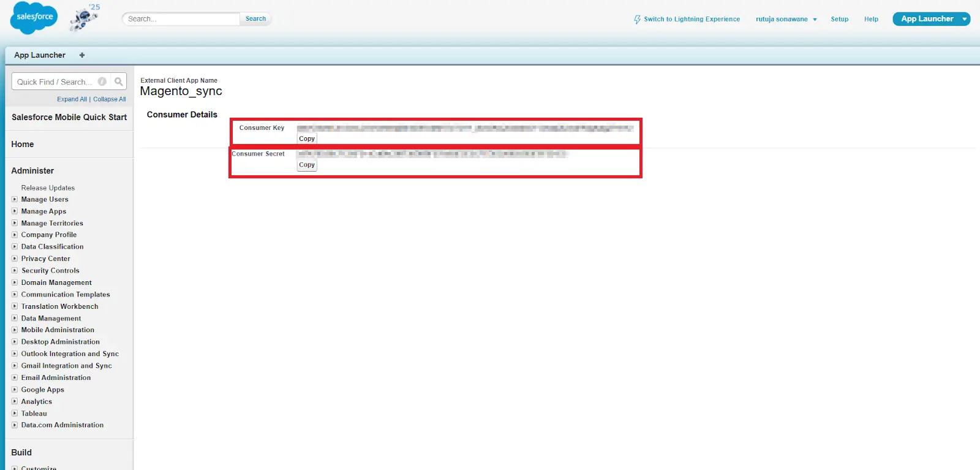Expand the Manage Users tree node

(15, 199)
